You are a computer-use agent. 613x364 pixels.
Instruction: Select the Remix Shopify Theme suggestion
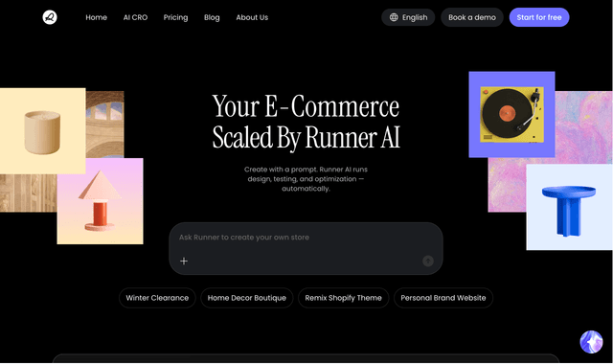(x=343, y=298)
